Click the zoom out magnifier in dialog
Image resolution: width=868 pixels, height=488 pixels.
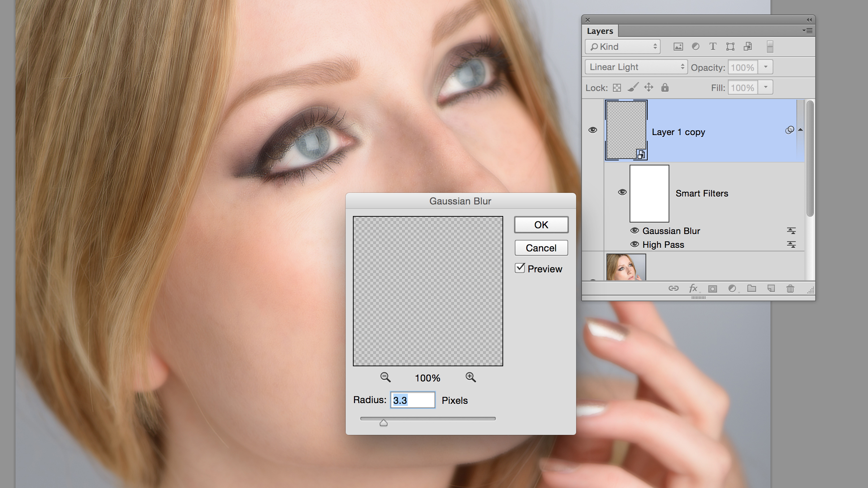point(385,377)
